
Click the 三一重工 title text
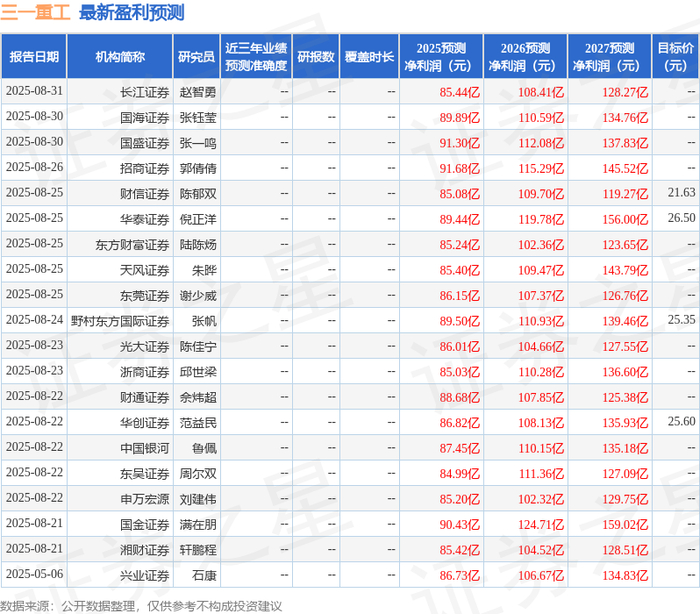tap(35, 13)
